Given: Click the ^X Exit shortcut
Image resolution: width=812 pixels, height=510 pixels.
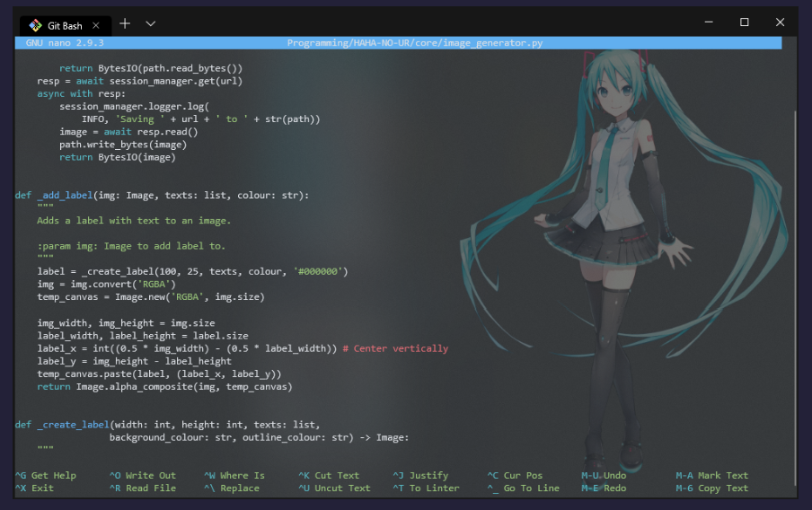Looking at the screenshot, I should [34, 488].
